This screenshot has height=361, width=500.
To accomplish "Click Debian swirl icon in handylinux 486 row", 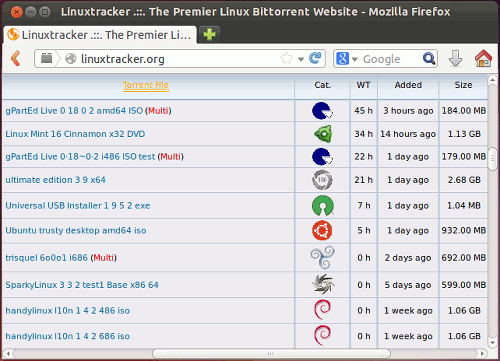I will coord(322,310).
